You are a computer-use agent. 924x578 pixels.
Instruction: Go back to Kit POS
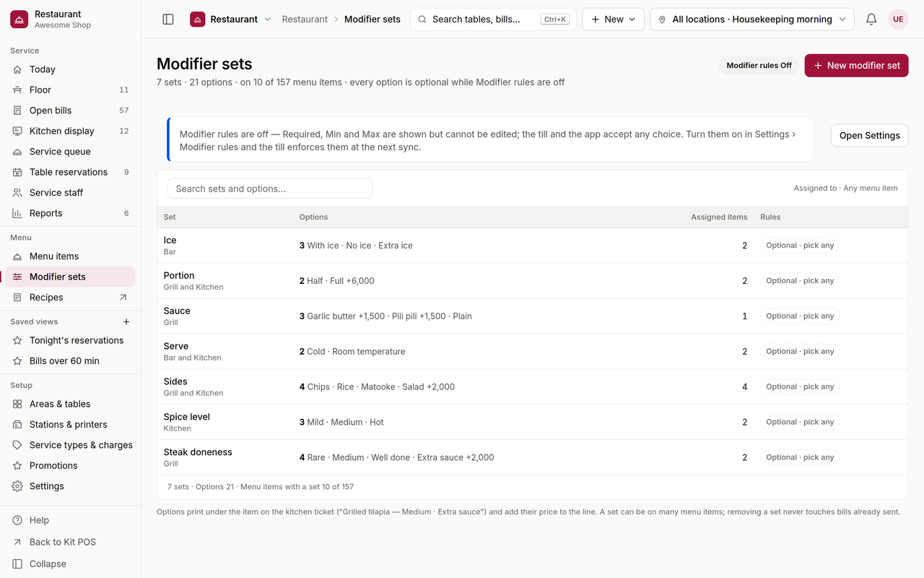pos(70,542)
